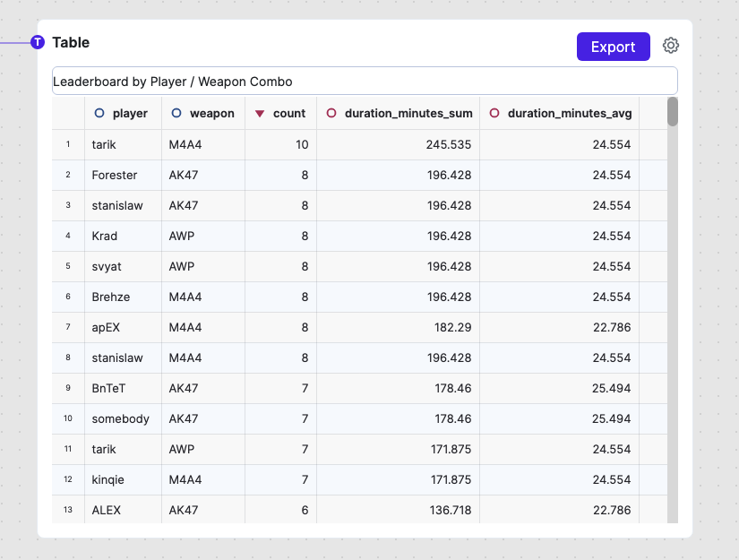Open the table settings gear icon

click(671, 46)
